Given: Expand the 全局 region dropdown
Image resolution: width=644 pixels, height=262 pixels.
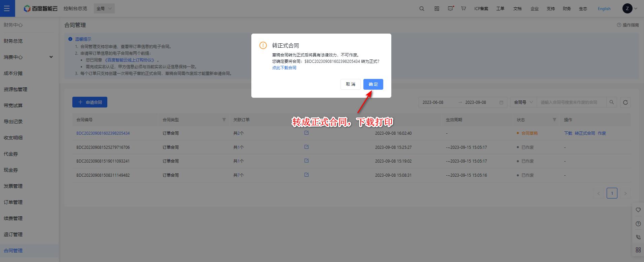Looking at the screenshot, I should tap(104, 9).
